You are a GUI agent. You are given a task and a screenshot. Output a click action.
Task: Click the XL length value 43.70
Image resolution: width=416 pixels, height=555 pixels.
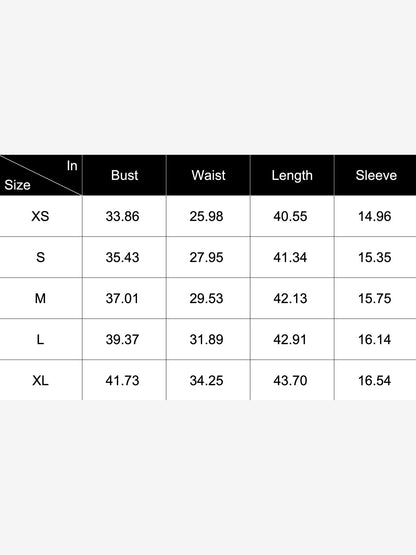(x=290, y=381)
